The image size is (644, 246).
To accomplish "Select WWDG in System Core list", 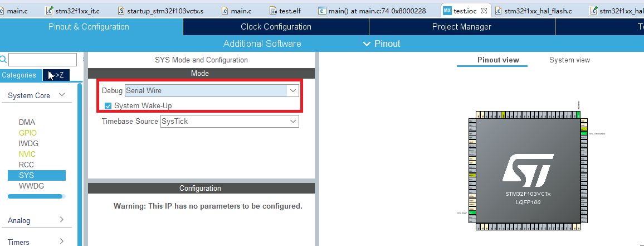I will tap(31, 186).
